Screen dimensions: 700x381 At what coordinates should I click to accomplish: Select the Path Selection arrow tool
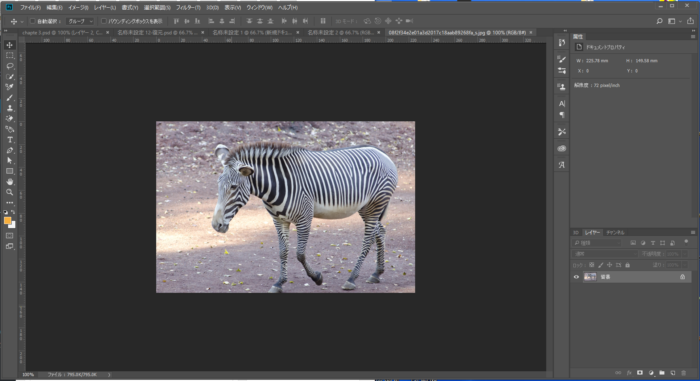9,161
